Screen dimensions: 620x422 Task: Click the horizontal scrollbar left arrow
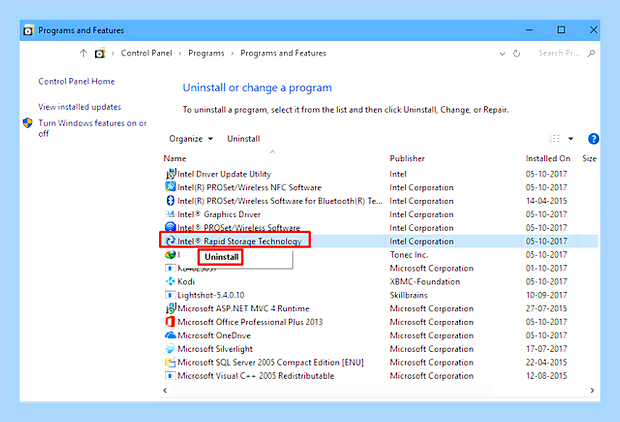(x=165, y=390)
